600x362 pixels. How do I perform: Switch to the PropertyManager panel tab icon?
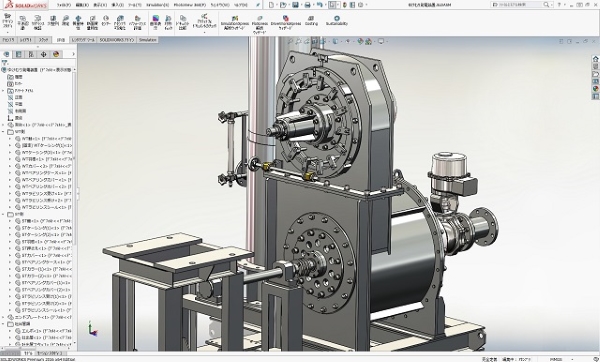pos(18,54)
